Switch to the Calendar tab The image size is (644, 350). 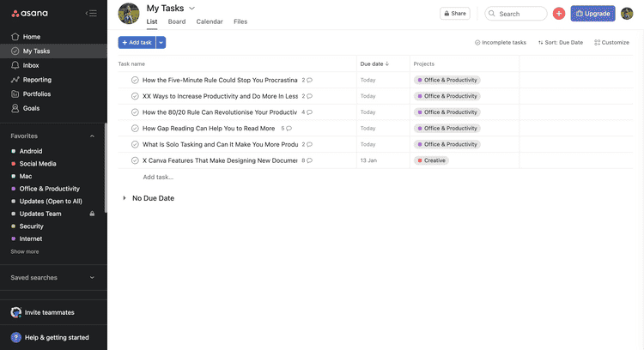(210, 21)
